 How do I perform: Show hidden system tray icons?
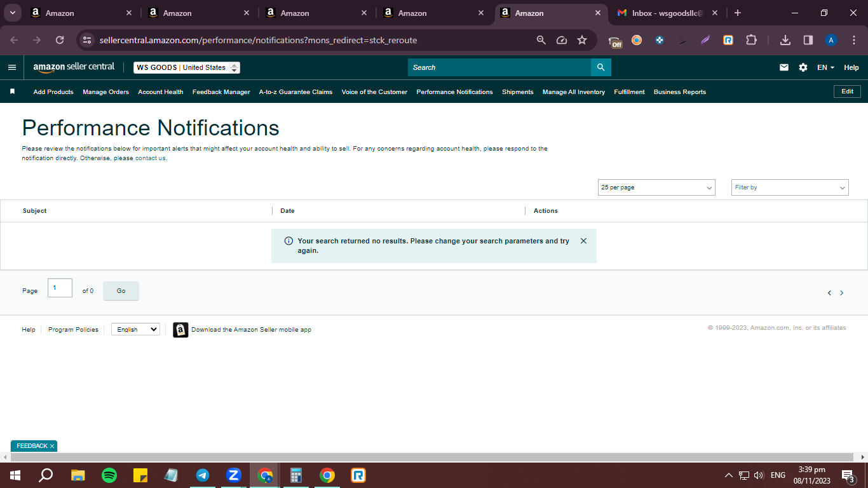728,475
